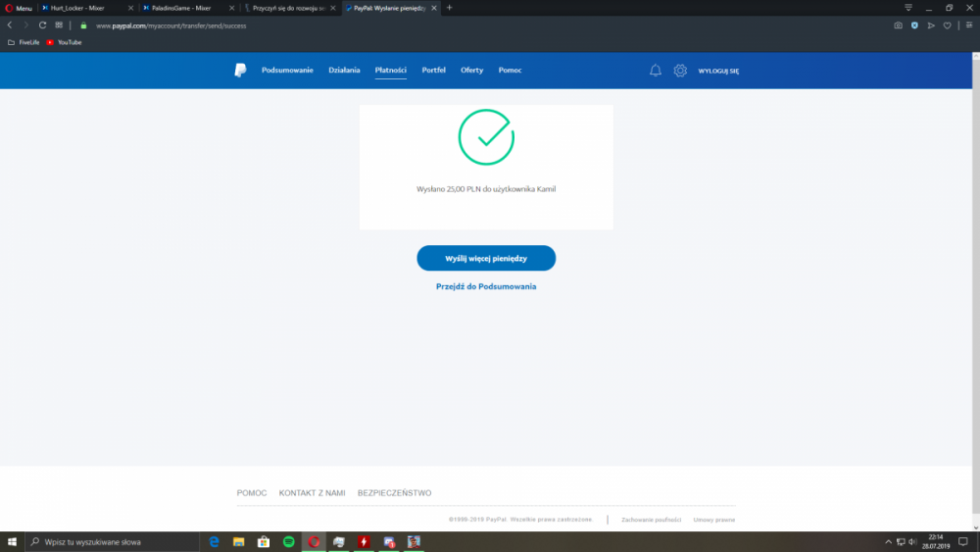Screen dimensions: 980x552
Task: Click the PayPal logo
Action: [x=241, y=70]
